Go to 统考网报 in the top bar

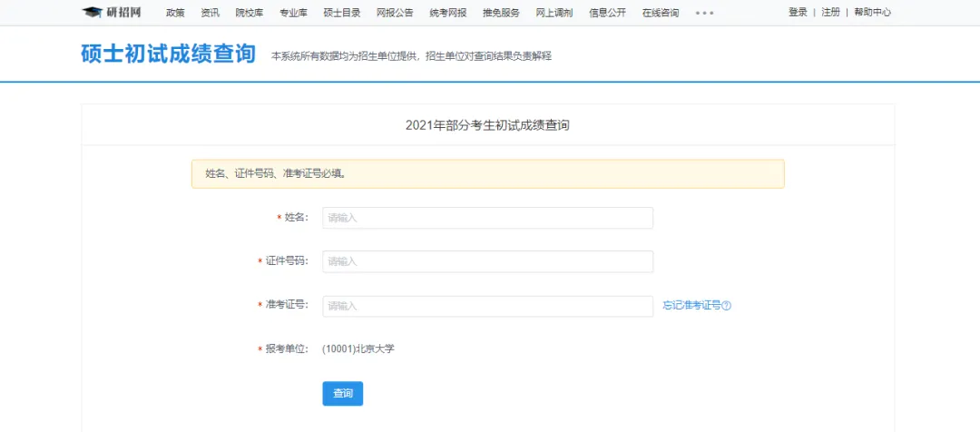(x=448, y=13)
